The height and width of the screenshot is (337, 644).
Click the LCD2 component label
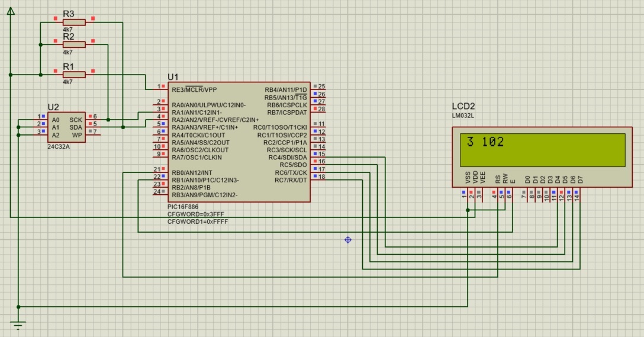(x=463, y=106)
